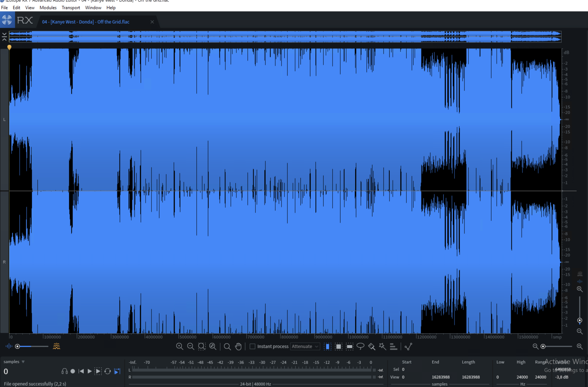Select the Frequency selection tool
Image resolution: width=588 pixels, height=387 pixels.
point(350,346)
